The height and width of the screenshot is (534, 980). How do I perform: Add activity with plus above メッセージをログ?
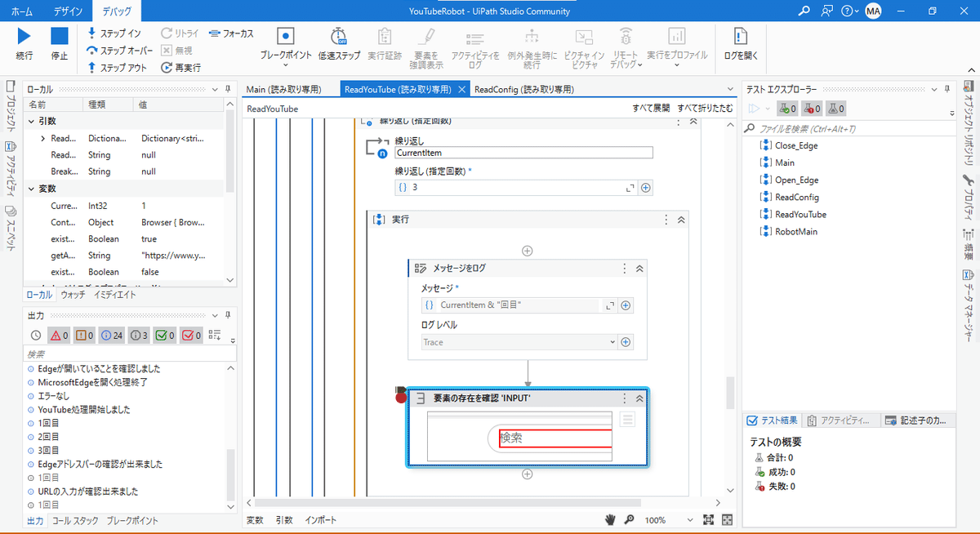528,251
